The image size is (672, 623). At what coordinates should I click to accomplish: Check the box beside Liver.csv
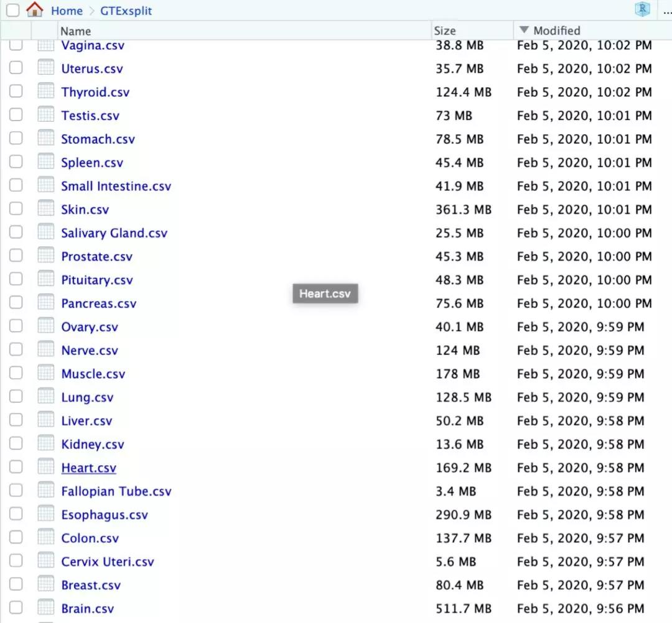[x=16, y=420]
